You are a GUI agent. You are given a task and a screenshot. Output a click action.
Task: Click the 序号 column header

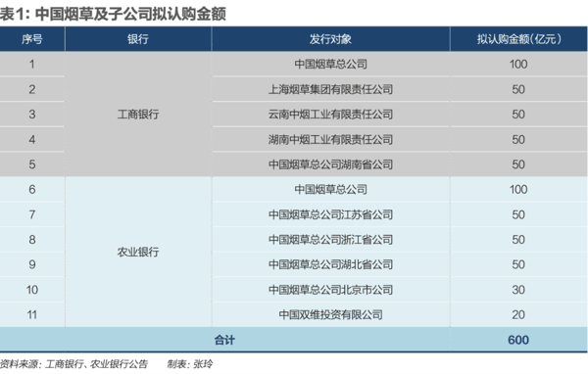[x=32, y=39]
